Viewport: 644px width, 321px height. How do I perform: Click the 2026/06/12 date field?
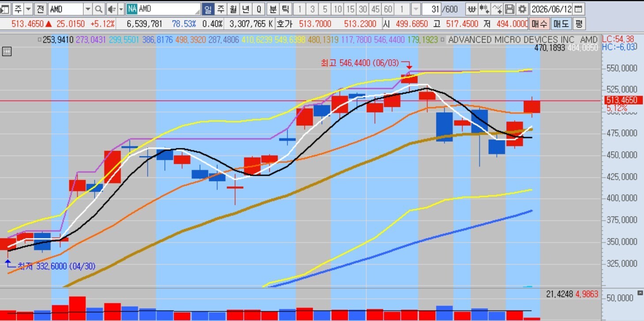click(551, 9)
